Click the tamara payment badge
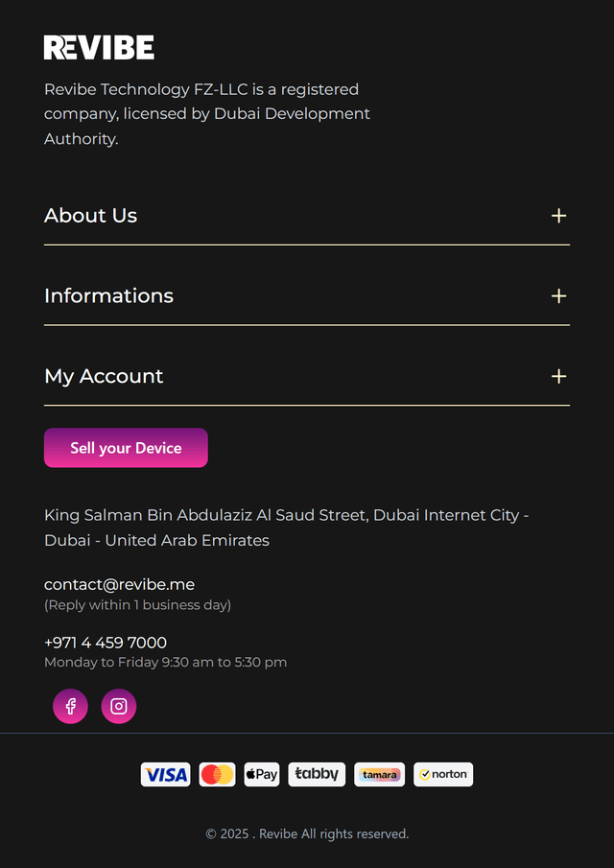 tap(380, 775)
